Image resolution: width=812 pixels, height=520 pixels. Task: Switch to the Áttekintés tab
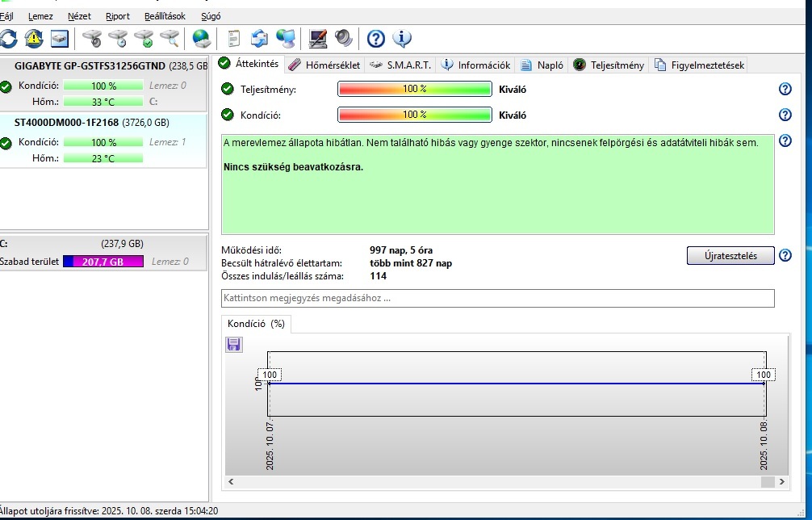[249, 64]
